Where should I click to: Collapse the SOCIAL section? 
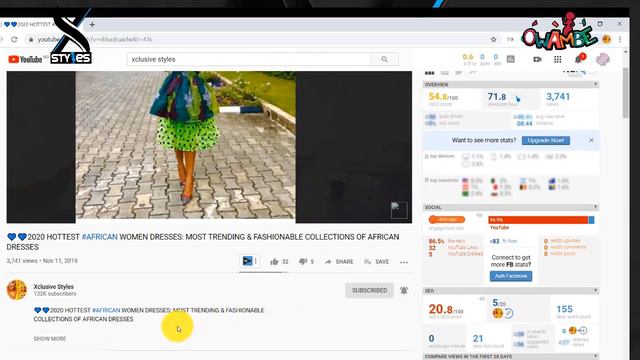596,207
